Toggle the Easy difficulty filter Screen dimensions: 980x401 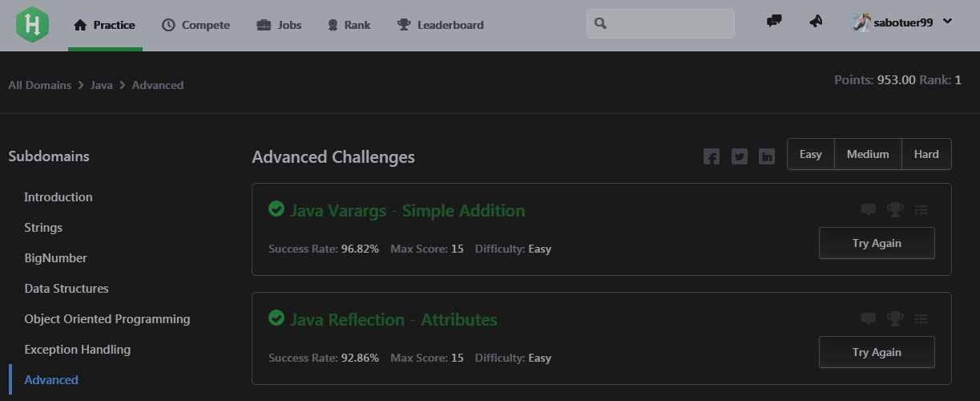(x=811, y=154)
